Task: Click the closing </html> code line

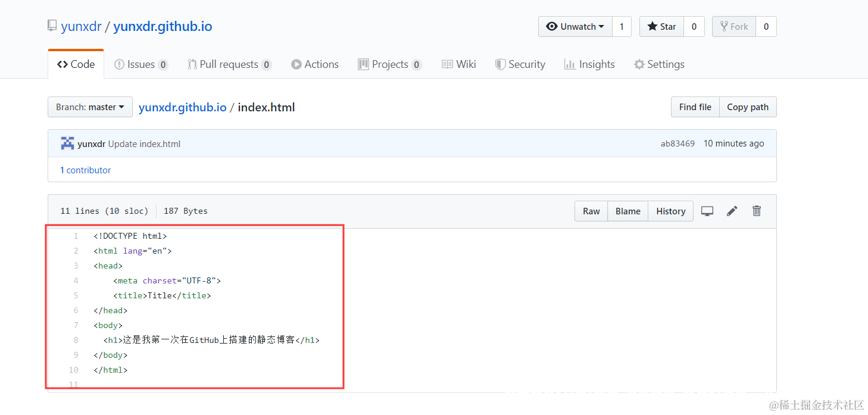Action: pos(111,370)
